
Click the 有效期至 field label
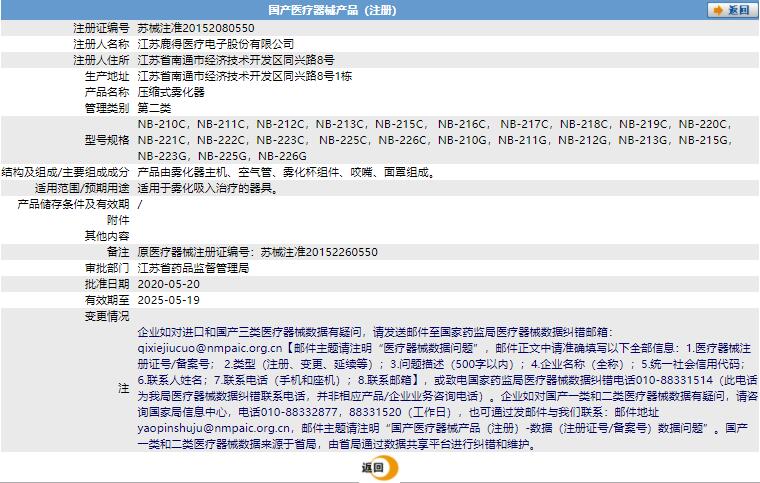coord(107,300)
